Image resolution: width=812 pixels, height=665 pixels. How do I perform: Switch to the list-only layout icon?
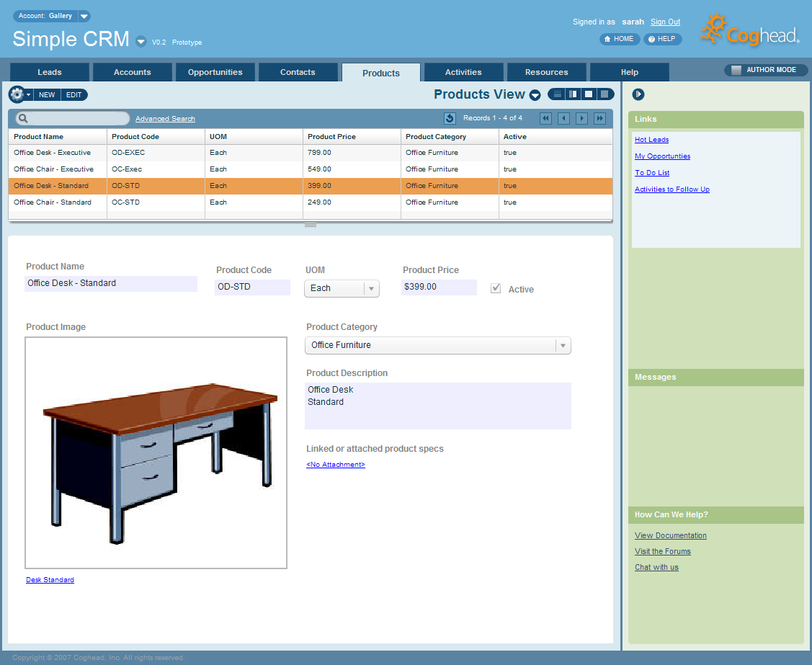[x=605, y=94]
